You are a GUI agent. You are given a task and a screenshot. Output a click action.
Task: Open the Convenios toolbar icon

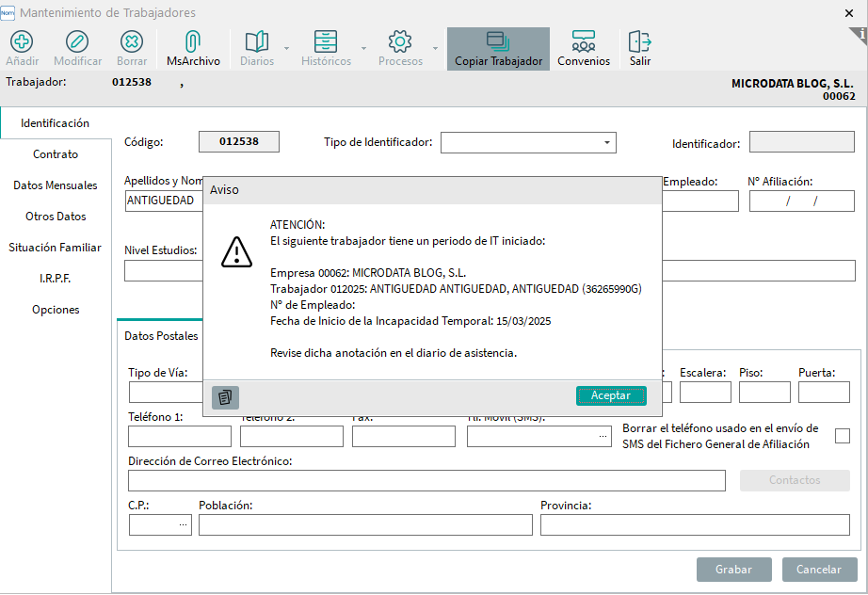(x=583, y=41)
